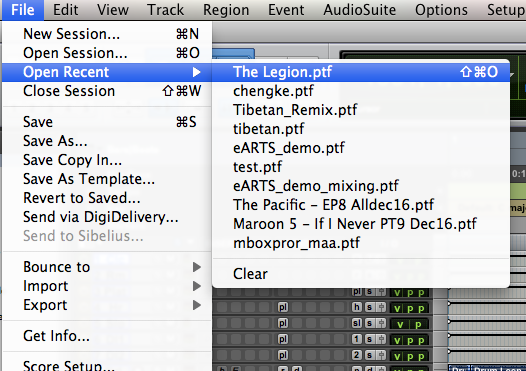526x371 pixels.
Task: Click the 'sl' output selector button
Action: click(357, 323)
